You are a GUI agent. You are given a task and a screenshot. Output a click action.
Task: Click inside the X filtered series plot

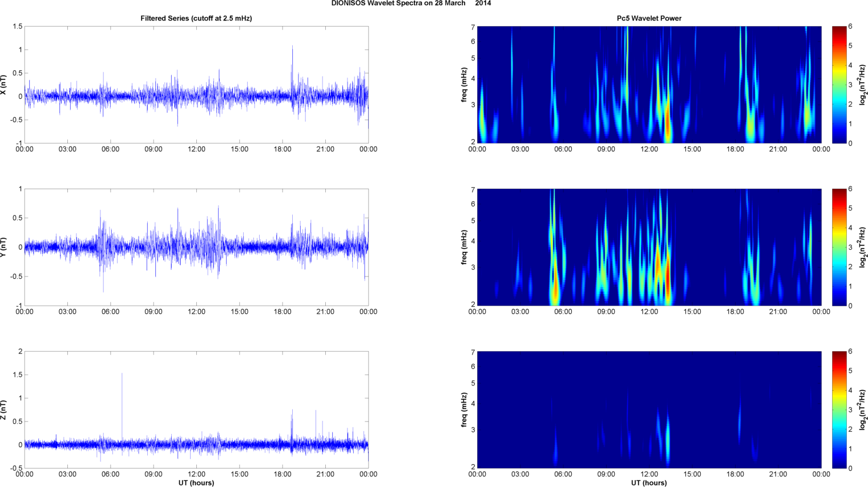point(196,84)
